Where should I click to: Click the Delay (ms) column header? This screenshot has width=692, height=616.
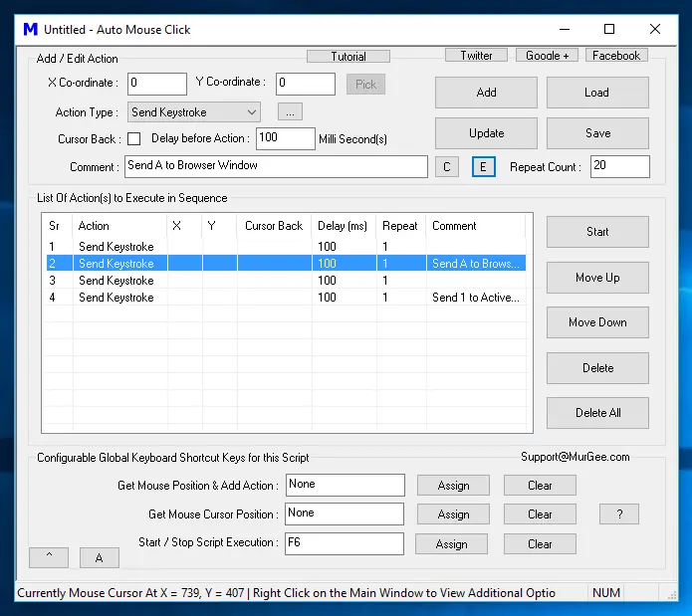point(343,226)
